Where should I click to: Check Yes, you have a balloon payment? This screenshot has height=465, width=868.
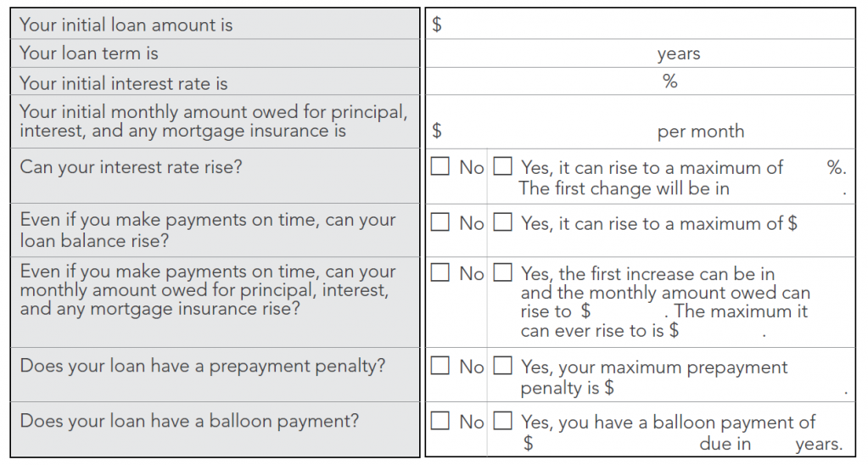click(x=503, y=421)
